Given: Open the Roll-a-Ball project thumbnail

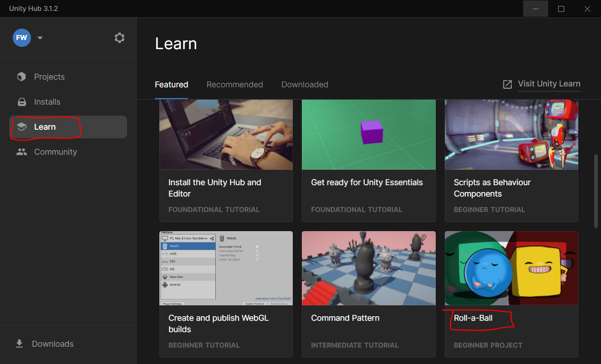Looking at the screenshot, I should point(511,268).
